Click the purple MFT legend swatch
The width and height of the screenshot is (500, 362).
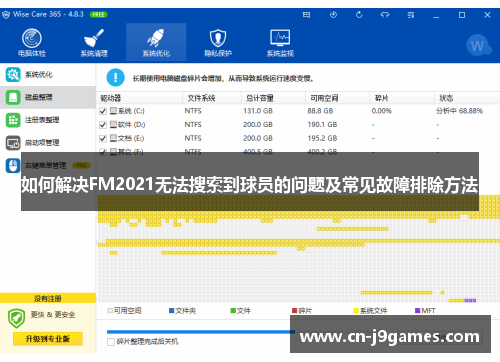coord(418,311)
